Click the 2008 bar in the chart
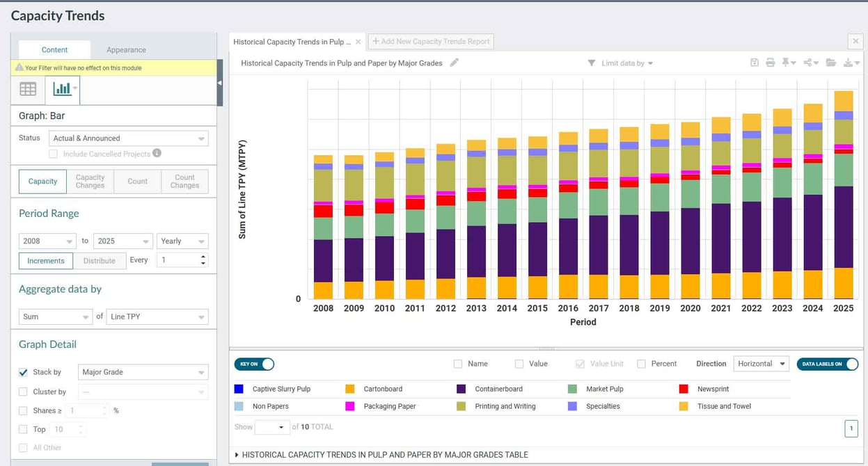Screen dimensions: 868x466 [323, 227]
